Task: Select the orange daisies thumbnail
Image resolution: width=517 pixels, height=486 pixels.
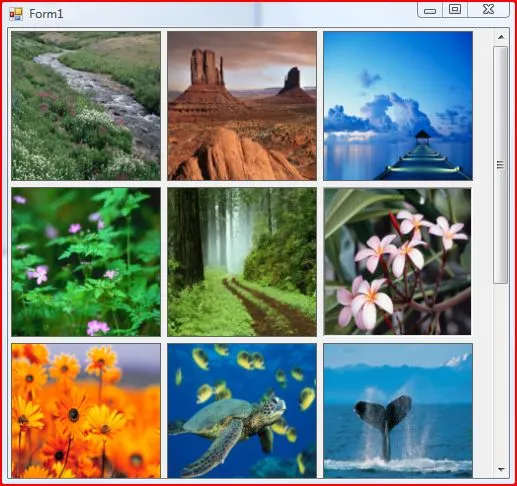Action: coord(86,411)
